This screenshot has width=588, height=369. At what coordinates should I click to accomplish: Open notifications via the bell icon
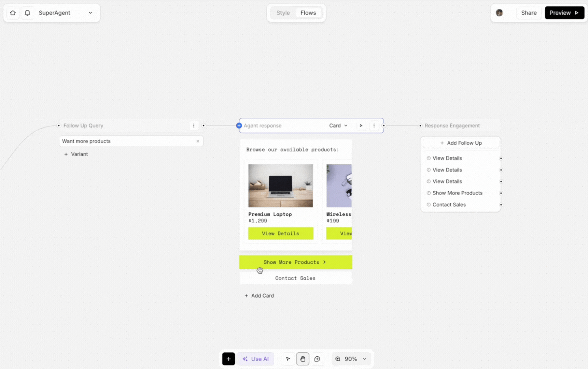[x=27, y=13]
